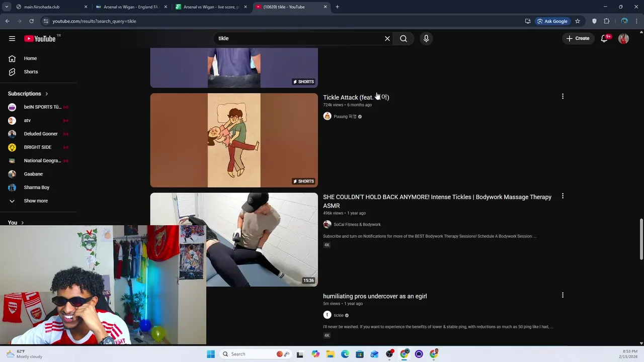644x362 pixels.
Task: Open the Chrome profile avatar
Action: pyautogui.click(x=624, y=21)
